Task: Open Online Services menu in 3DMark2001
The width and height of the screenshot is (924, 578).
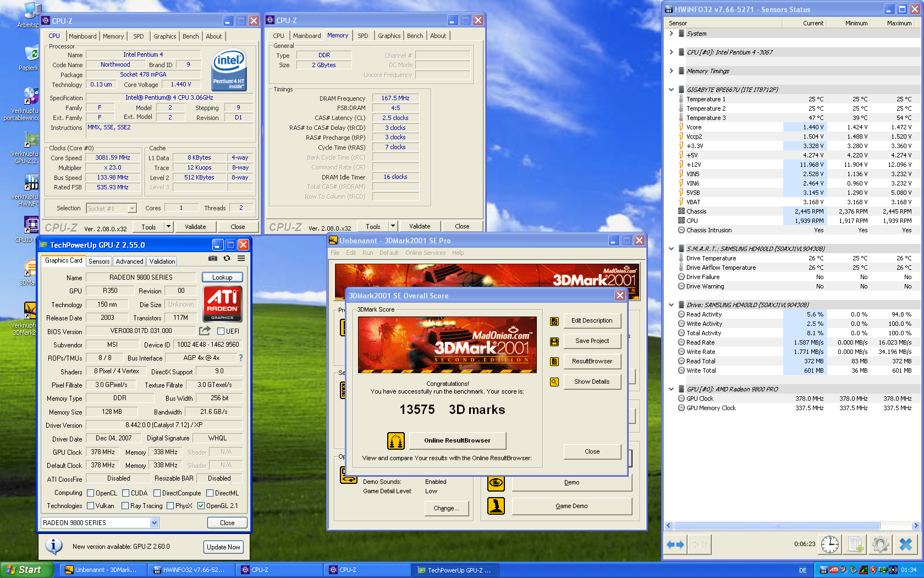Action: pyautogui.click(x=425, y=253)
